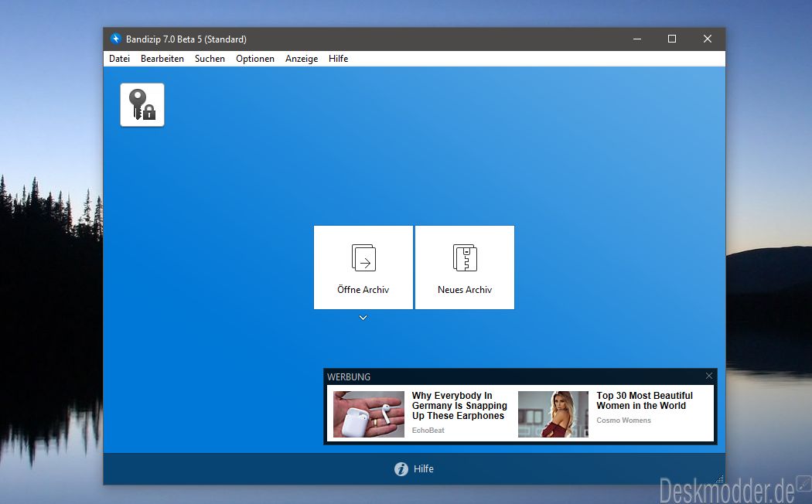Open the Optionen menu
812x504 pixels.
click(x=255, y=59)
